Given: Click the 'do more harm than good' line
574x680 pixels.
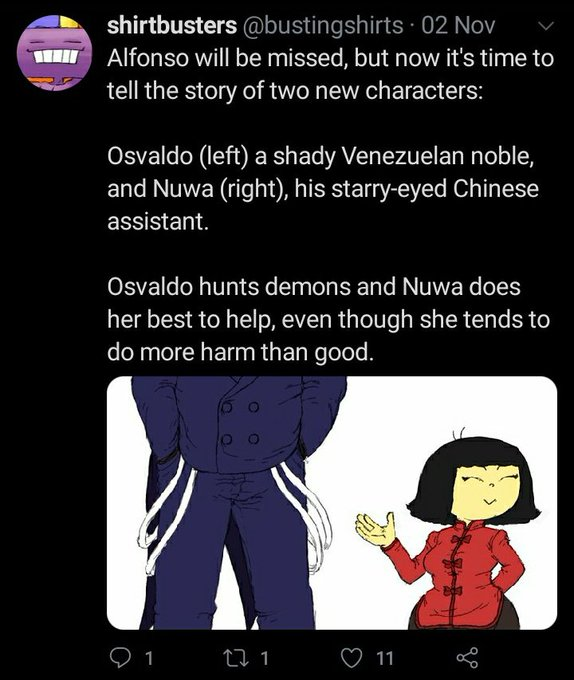Looking at the screenshot, I should (x=240, y=352).
